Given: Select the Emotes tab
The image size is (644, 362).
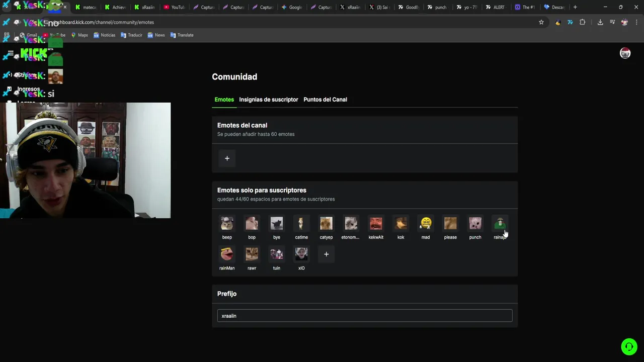Looking at the screenshot, I should coord(224,100).
